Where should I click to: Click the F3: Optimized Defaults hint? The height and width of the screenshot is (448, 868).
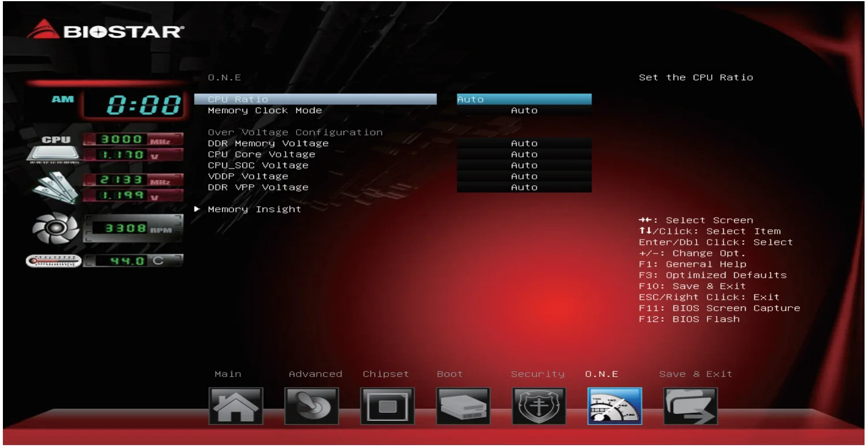point(713,275)
